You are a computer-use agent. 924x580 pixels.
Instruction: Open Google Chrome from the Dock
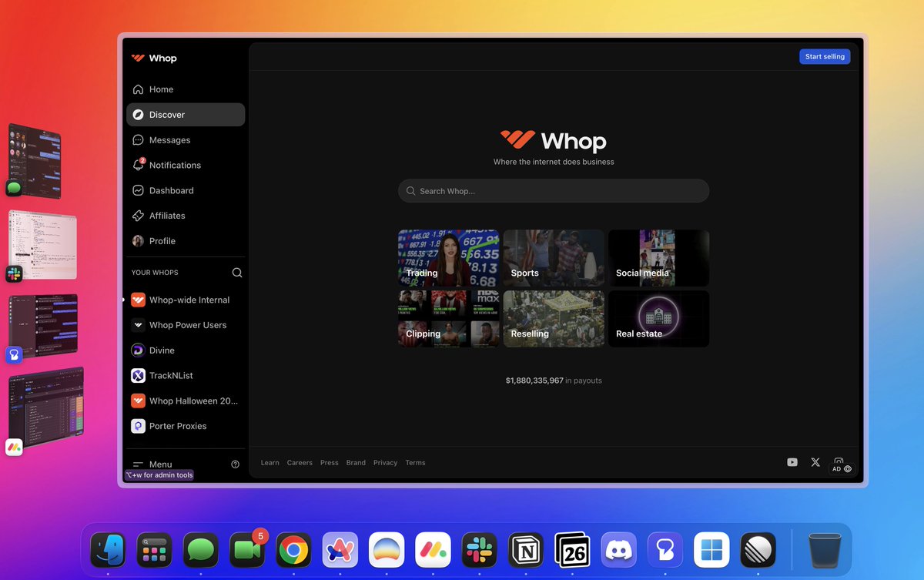coord(294,550)
